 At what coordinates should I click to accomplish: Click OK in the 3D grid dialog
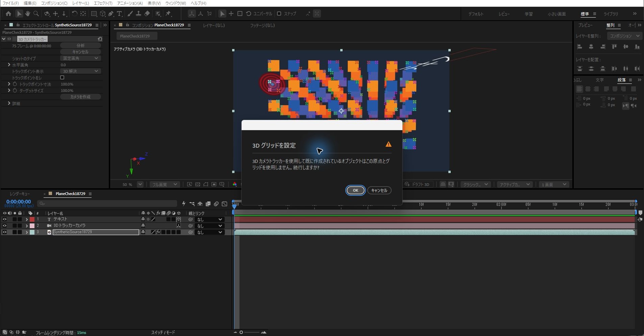click(x=355, y=190)
